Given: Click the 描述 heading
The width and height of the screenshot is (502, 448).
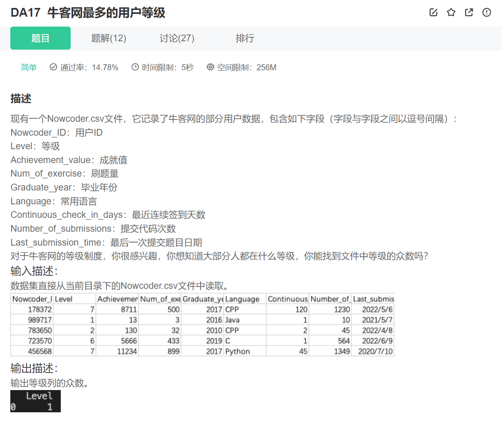Looking at the screenshot, I should [21, 98].
